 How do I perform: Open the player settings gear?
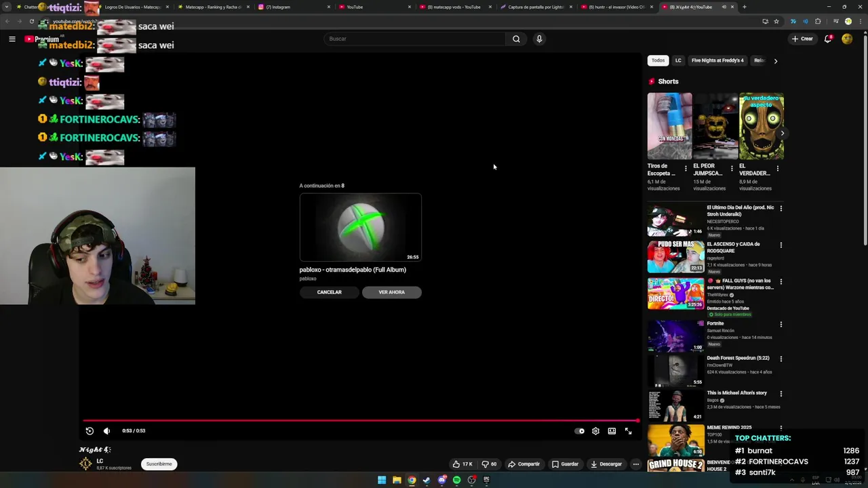pos(595,431)
